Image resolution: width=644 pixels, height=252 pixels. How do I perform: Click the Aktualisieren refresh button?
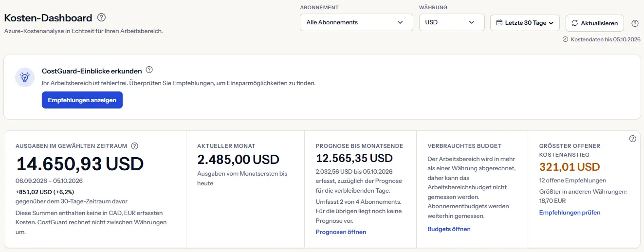(595, 23)
